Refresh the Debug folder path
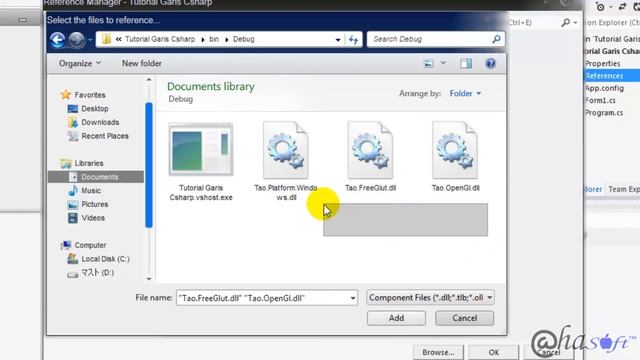Screen dimensions: 640x360 coord(353,40)
